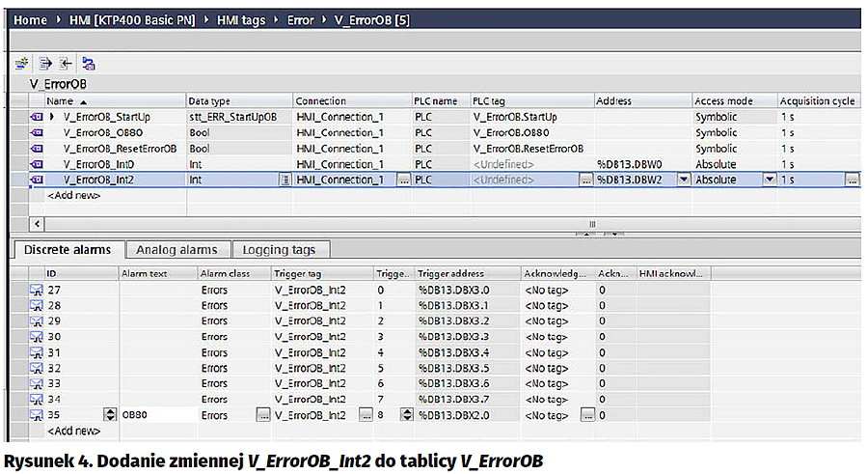This screenshot has width=868, height=474.
Task: Expand the V_ErrorOB_StartUp structure tag
Action: point(52,118)
